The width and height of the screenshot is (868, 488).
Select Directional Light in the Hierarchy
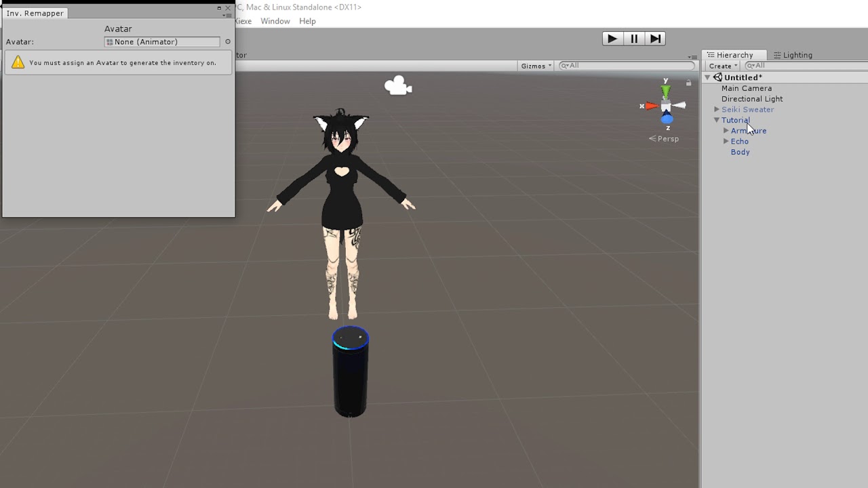752,99
